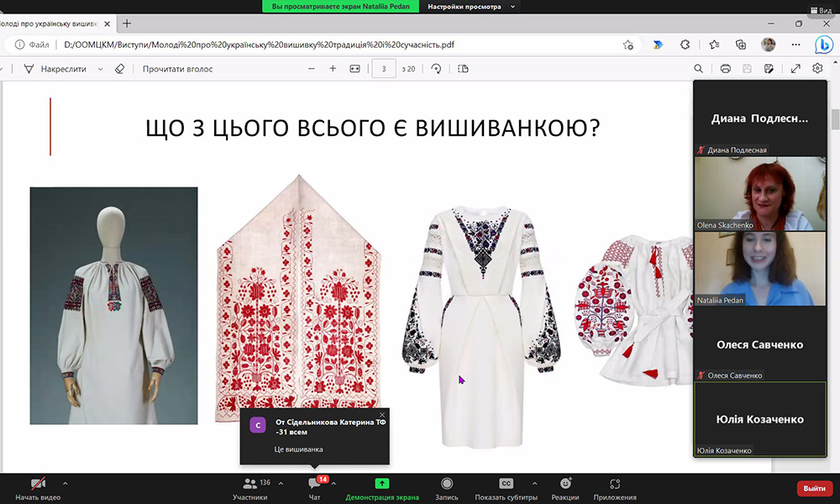The height and width of the screenshot is (504, 840).
Task: Open Bing Copilot sidebar icon
Action: [x=823, y=45]
